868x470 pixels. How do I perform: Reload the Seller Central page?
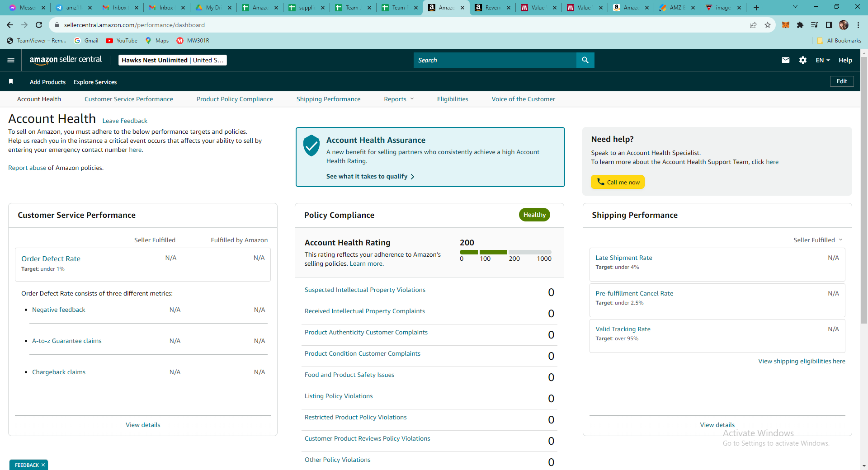click(x=39, y=25)
